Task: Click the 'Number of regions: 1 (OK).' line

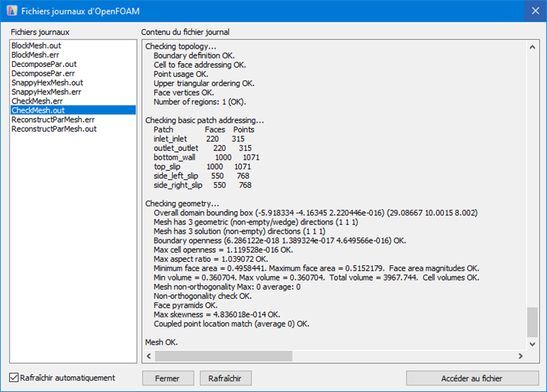Action: pyautogui.click(x=200, y=102)
